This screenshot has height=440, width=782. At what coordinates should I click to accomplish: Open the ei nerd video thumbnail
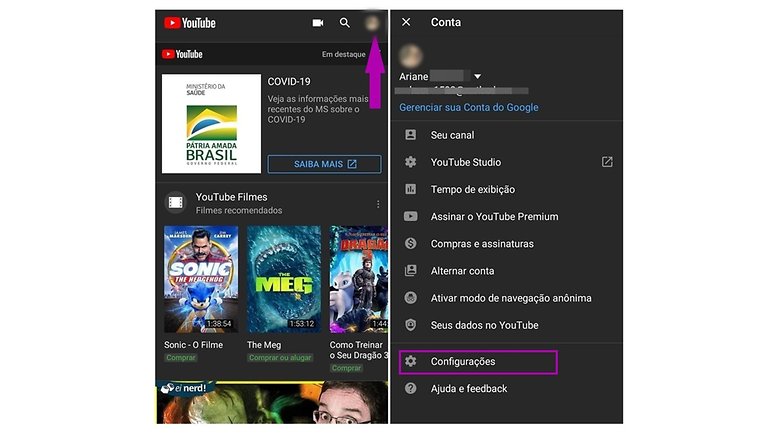272,403
